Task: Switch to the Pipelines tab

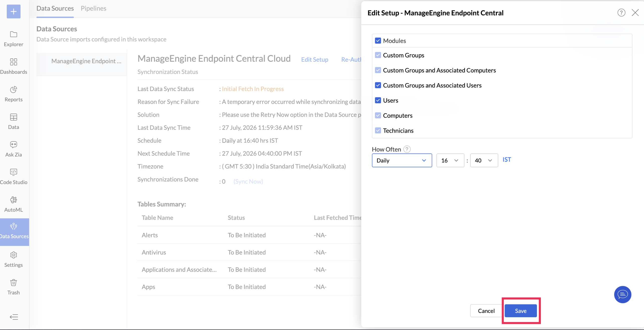Action: tap(93, 8)
